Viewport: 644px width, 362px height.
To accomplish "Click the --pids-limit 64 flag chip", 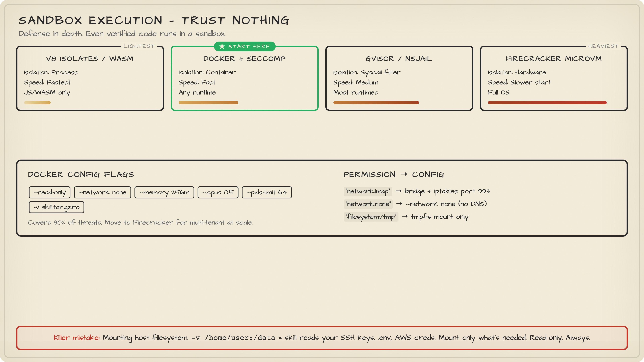I will [x=266, y=192].
